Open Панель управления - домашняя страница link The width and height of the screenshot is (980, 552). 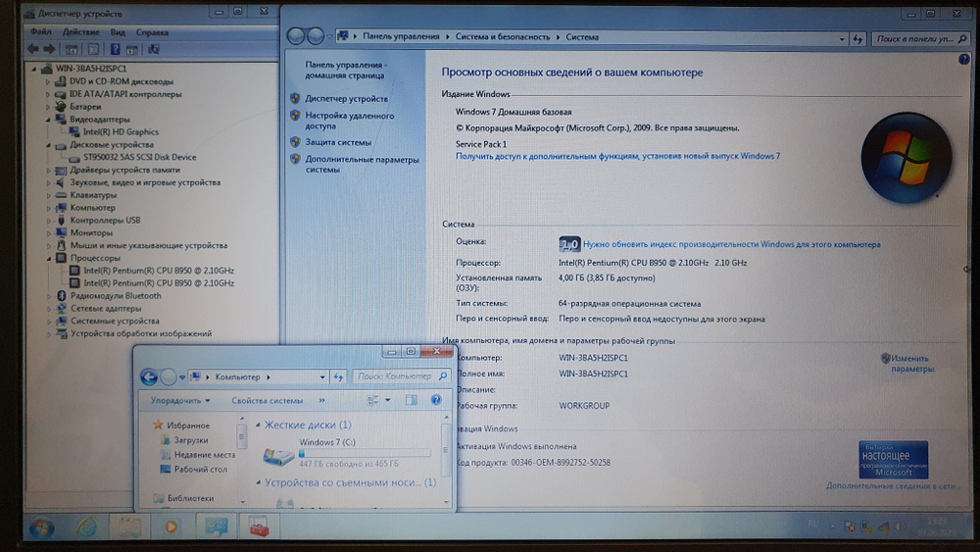pos(346,70)
